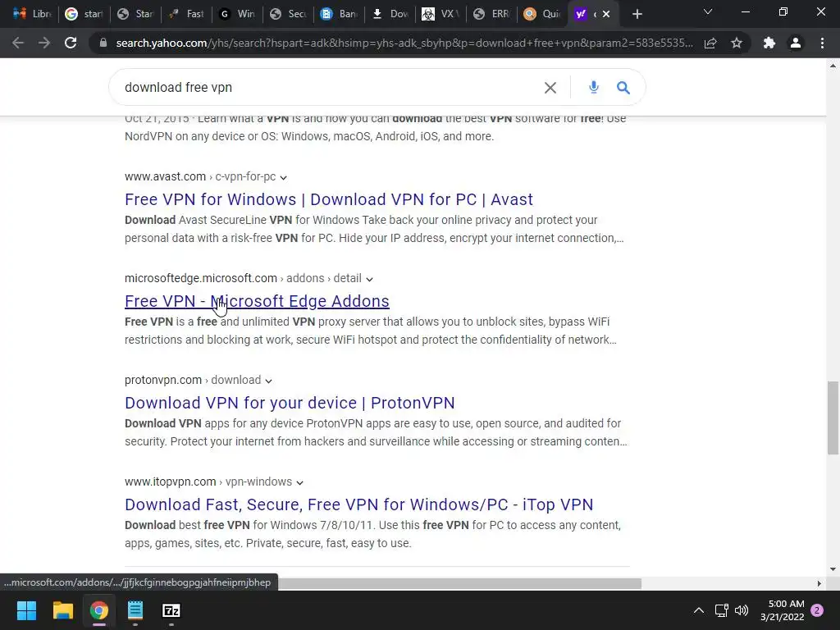Bookmark this page with star icon
The height and width of the screenshot is (630, 840).
click(737, 43)
